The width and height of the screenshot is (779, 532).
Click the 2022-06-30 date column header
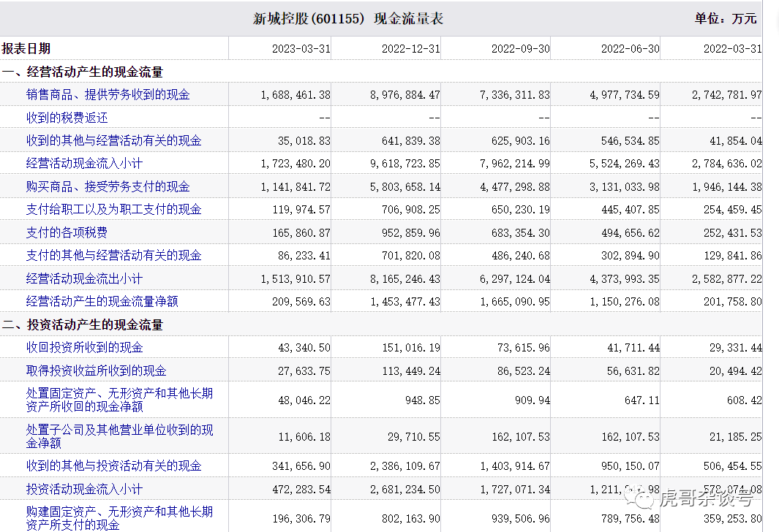(x=631, y=49)
